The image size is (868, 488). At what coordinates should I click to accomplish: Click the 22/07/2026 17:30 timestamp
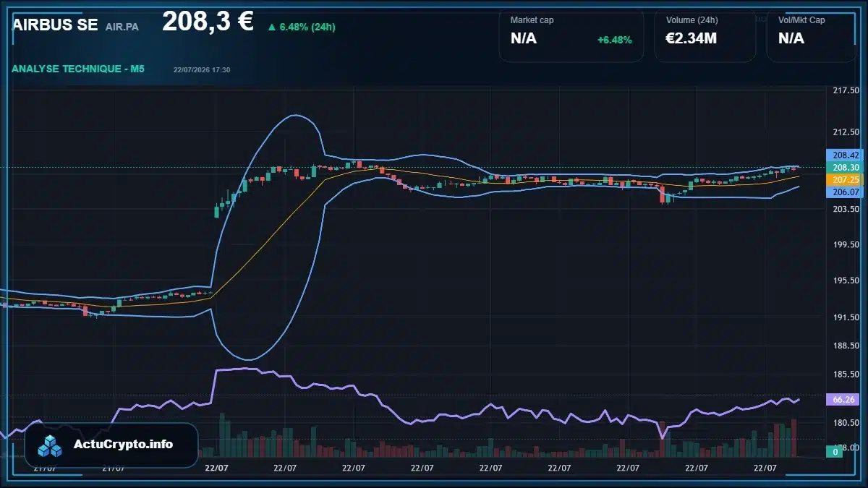[202, 69]
